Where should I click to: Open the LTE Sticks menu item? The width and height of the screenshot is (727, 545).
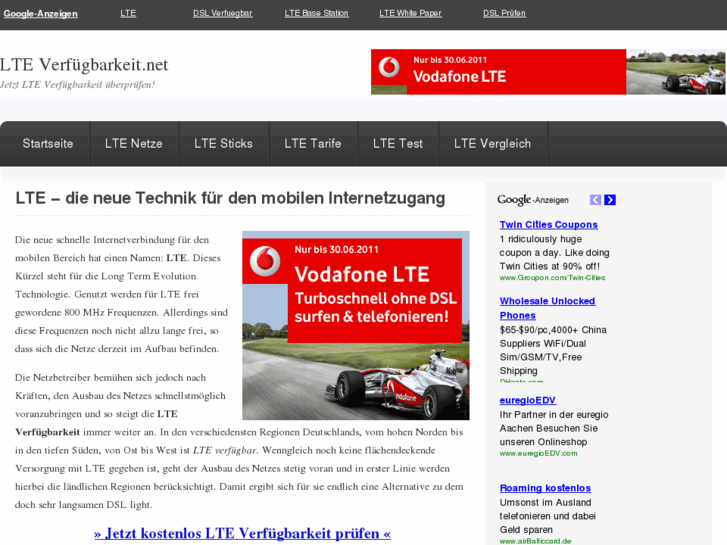click(223, 144)
